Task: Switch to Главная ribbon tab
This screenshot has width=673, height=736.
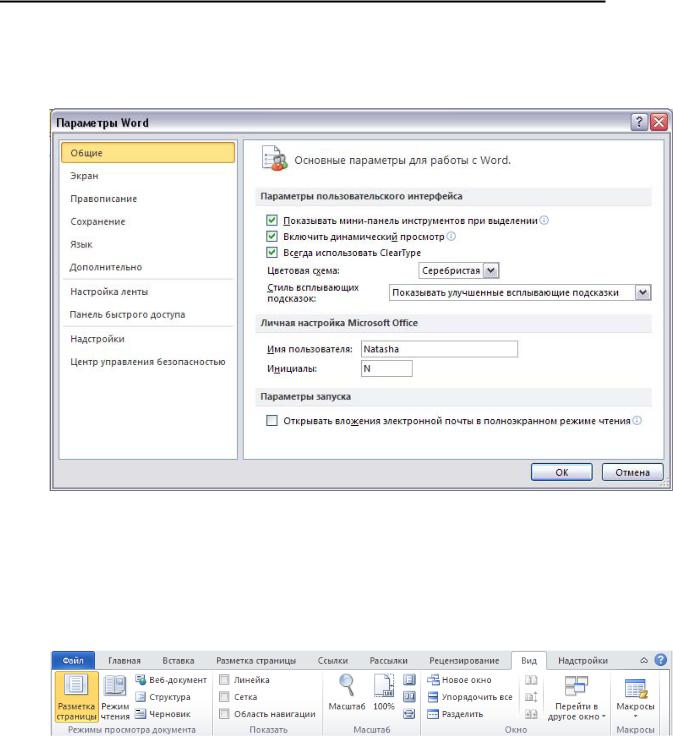Action: 124,660
